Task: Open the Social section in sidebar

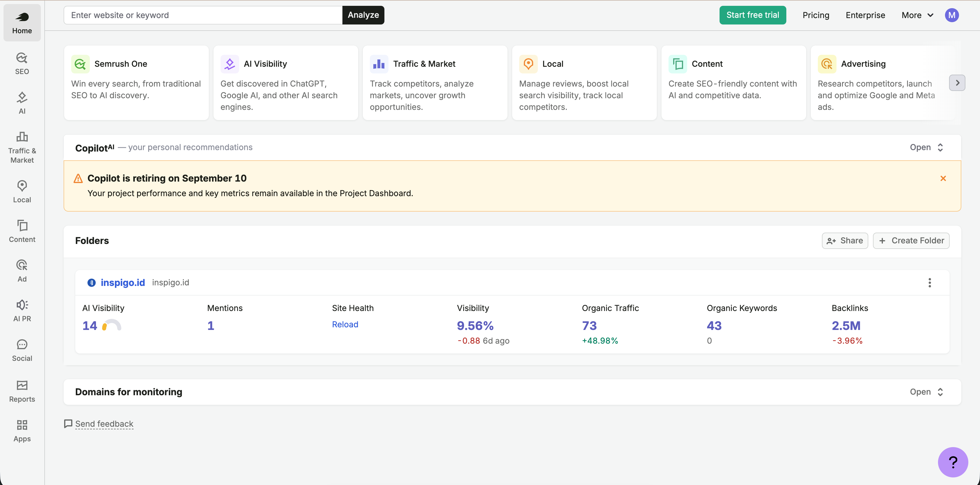Action: 22,350
